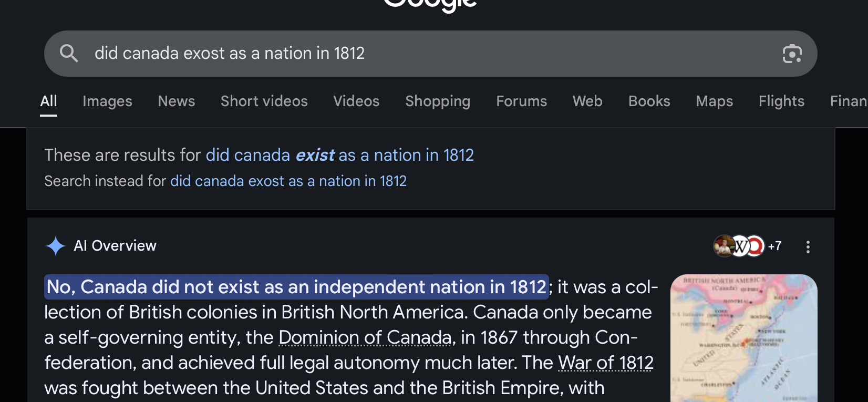The image size is (868, 402).
Task: Go to the Shopping tab
Action: 438,101
